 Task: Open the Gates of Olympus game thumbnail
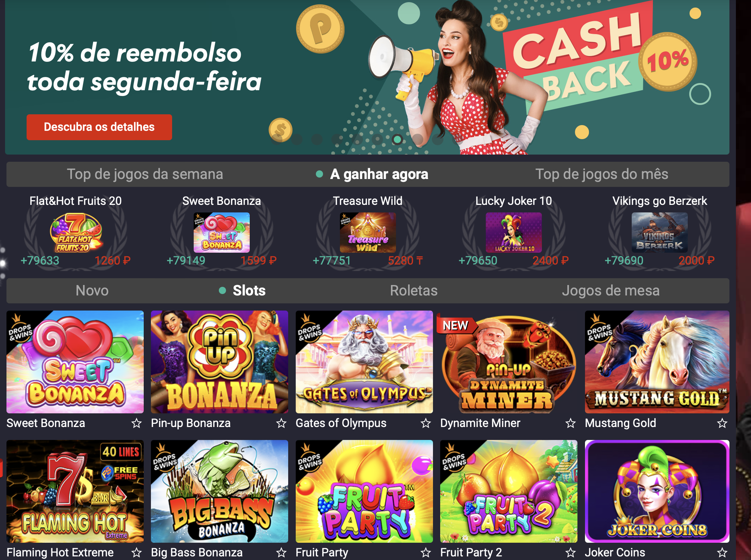[x=364, y=362]
